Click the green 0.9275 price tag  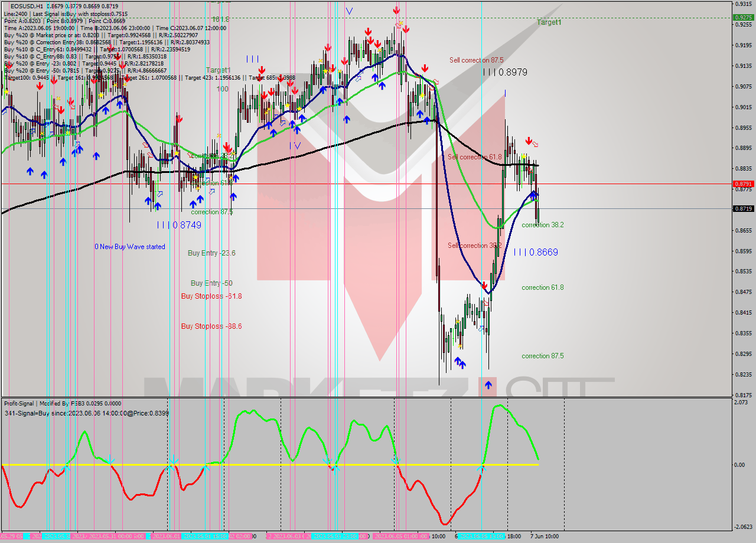coord(743,18)
